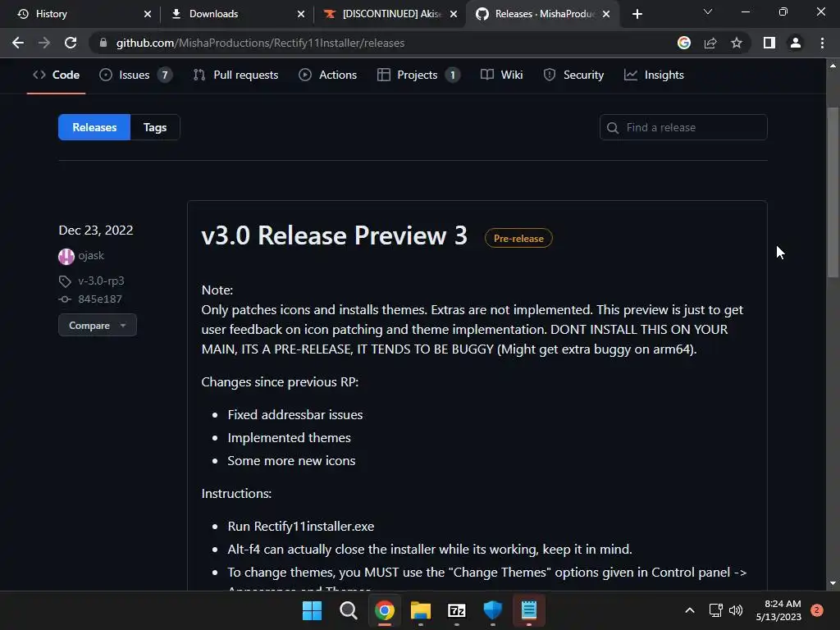Open the Issues tab
This screenshot has height=630, width=840.
click(x=135, y=75)
